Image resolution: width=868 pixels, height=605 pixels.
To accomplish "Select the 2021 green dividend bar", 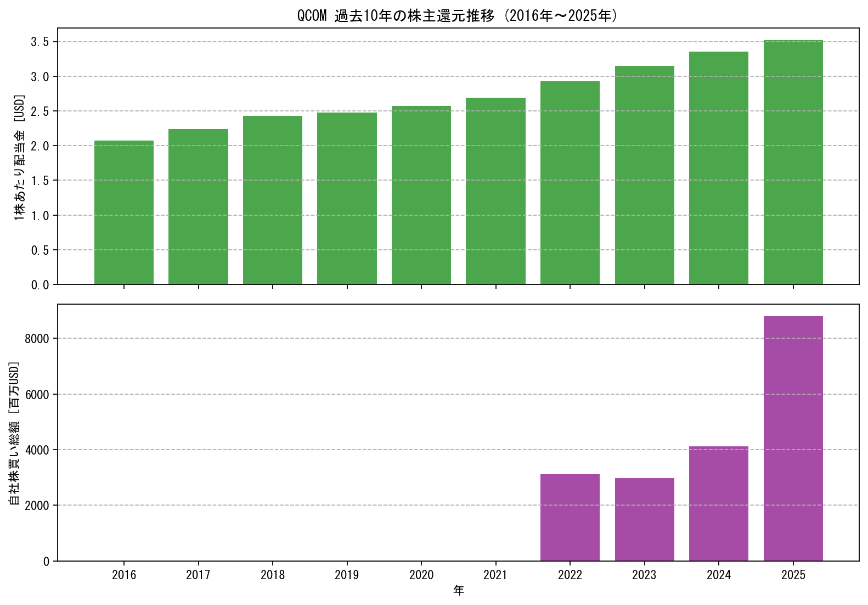I will click(495, 191).
